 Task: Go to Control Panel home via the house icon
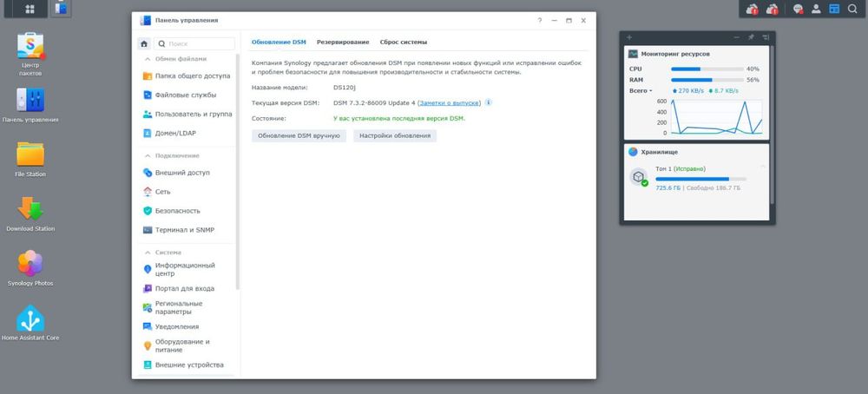[x=144, y=43]
